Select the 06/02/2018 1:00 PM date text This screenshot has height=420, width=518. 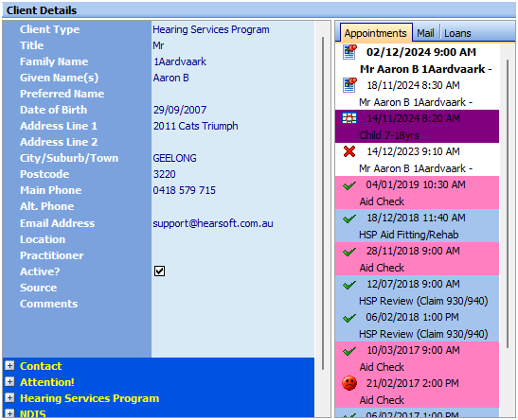point(412,317)
